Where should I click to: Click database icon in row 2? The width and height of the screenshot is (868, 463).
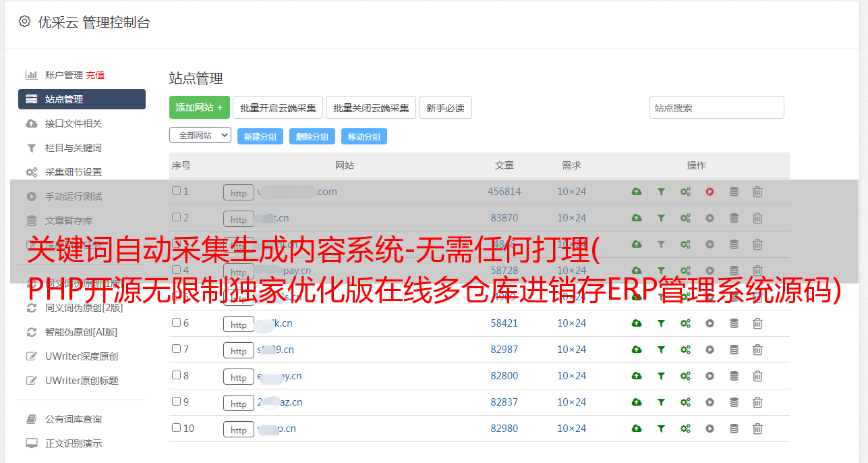(734, 218)
